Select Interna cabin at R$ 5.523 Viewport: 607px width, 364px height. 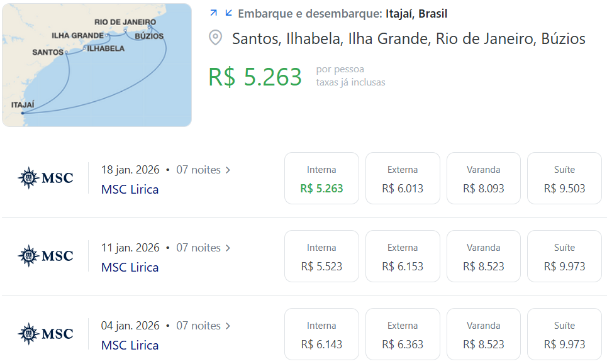(321, 256)
